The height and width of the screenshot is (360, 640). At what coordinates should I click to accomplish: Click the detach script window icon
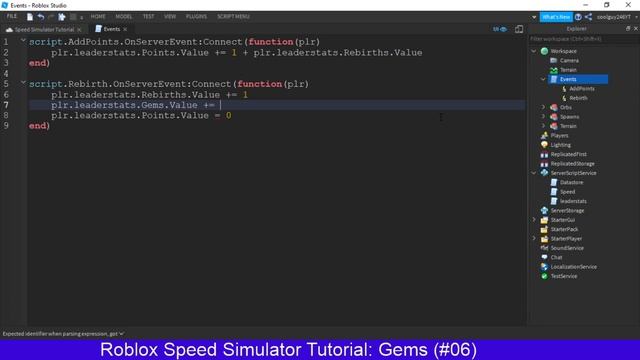click(519, 29)
